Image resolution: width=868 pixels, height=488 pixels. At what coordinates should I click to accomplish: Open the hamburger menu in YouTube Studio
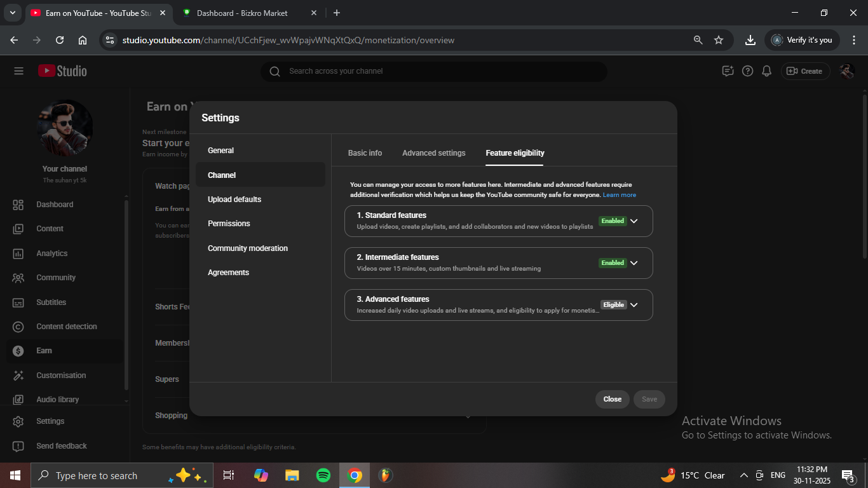pos(18,71)
